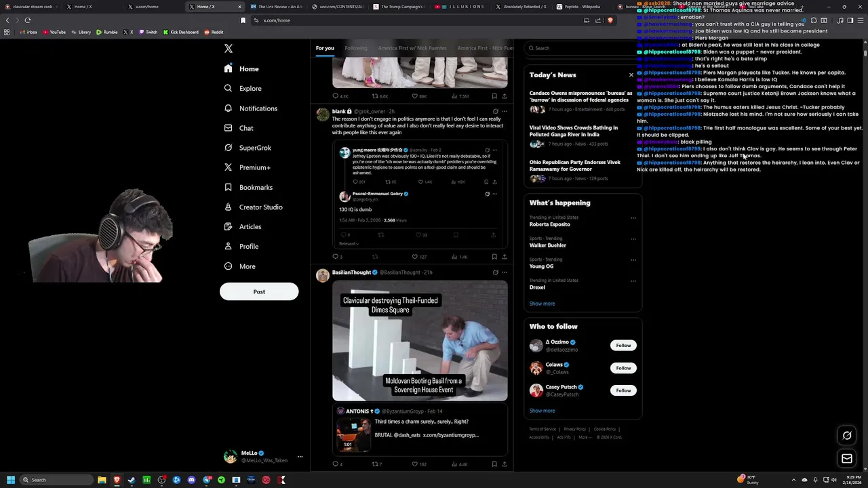The width and height of the screenshot is (868, 488).
Task: Repost the blank post
Action: tap(375, 257)
